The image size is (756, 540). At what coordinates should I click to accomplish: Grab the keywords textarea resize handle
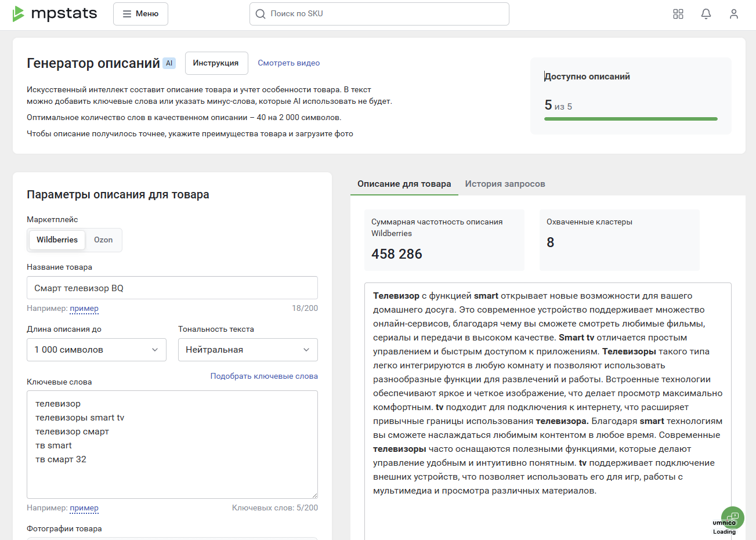pos(314,495)
